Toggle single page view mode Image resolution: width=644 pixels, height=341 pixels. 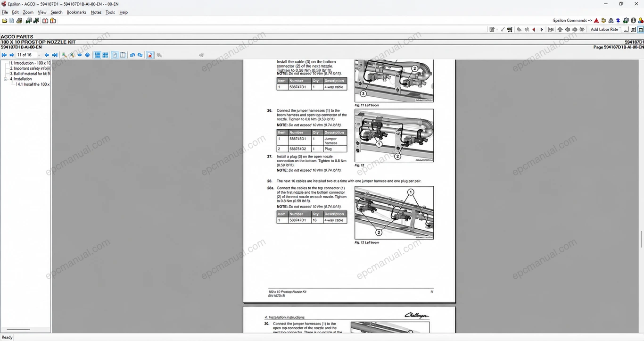(x=115, y=55)
